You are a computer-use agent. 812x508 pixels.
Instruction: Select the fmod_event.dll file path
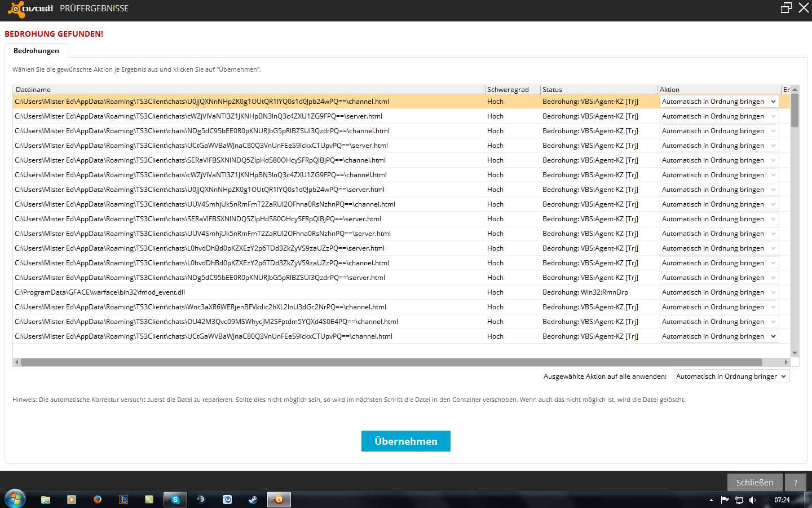100,292
